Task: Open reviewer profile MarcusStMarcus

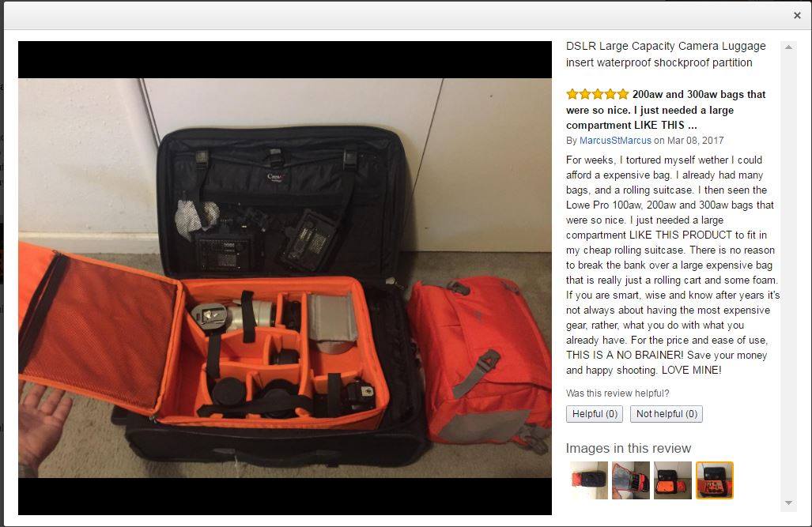Action: click(615, 141)
